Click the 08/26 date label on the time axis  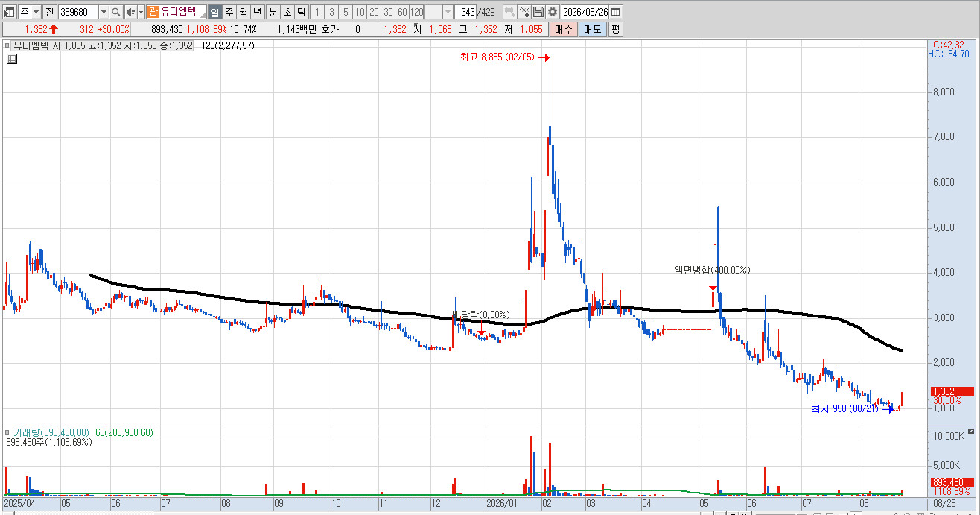944,503
